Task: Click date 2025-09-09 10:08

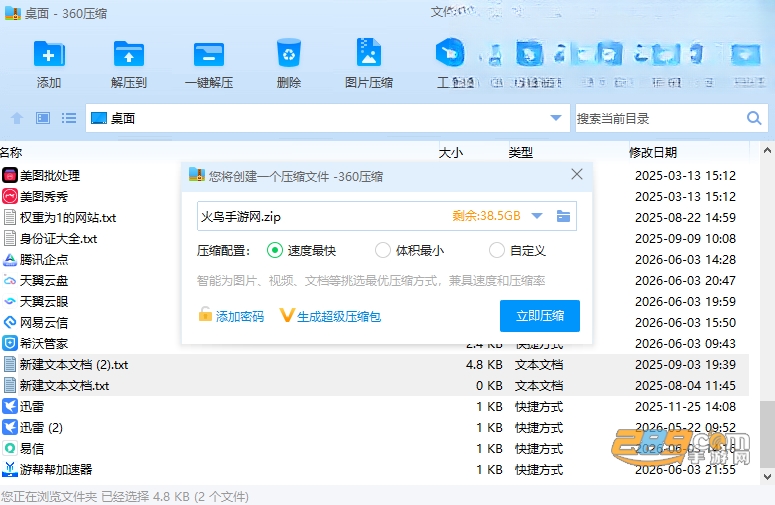Action: (685, 239)
